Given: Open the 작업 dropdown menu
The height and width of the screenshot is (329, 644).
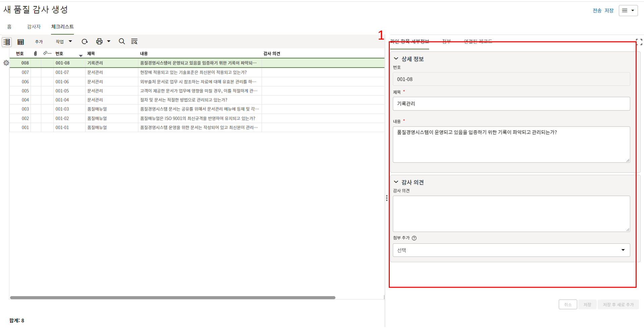Looking at the screenshot, I should (x=63, y=42).
